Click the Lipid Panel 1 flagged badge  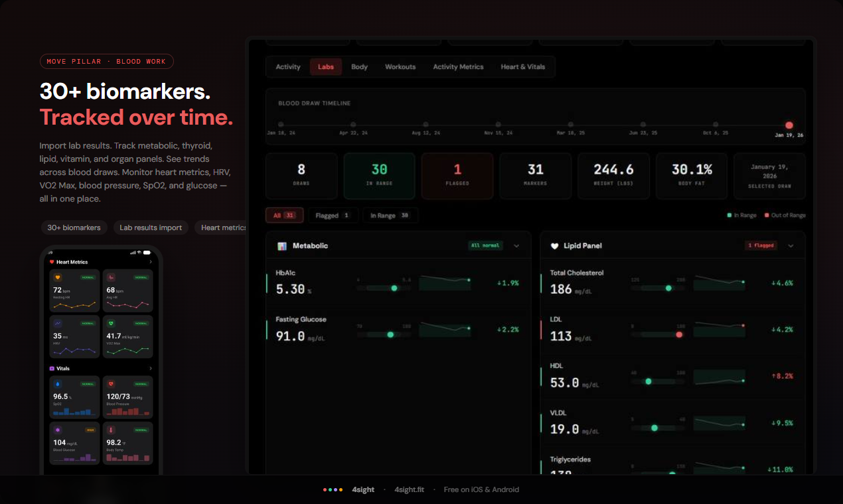click(x=761, y=246)
